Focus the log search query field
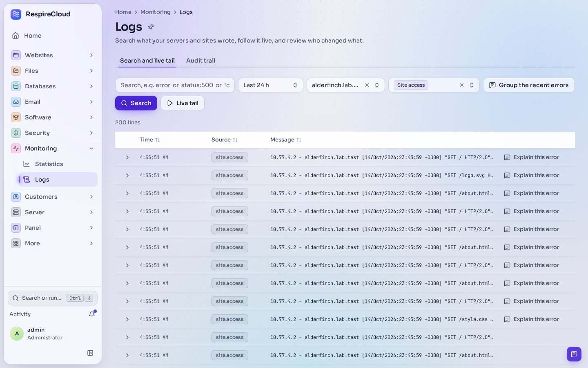The width and height of the screenshot is (588, 368). point(175,85)
